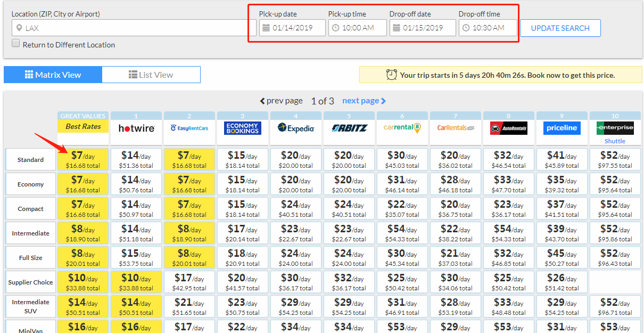
Task: Click the UPDATE SEARCH button
Action: click(x=560, y=28)
